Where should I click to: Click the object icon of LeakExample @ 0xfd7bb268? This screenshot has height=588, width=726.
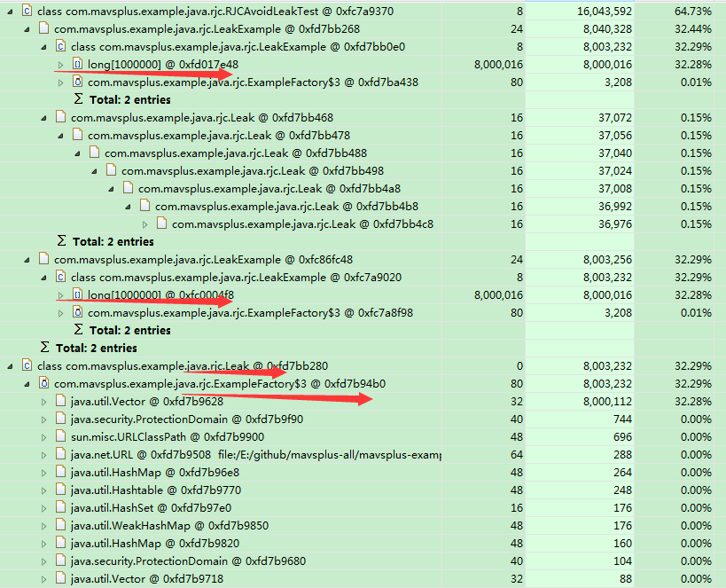(x=44, y=28)
